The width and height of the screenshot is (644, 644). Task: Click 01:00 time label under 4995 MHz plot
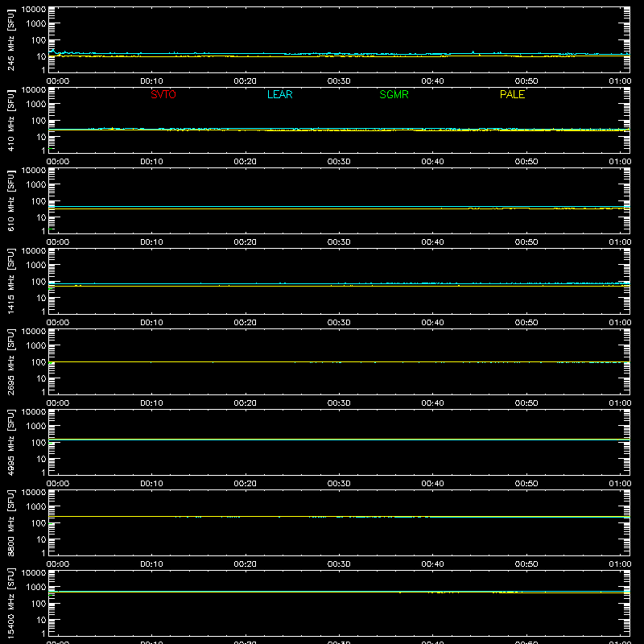point(620,484)
